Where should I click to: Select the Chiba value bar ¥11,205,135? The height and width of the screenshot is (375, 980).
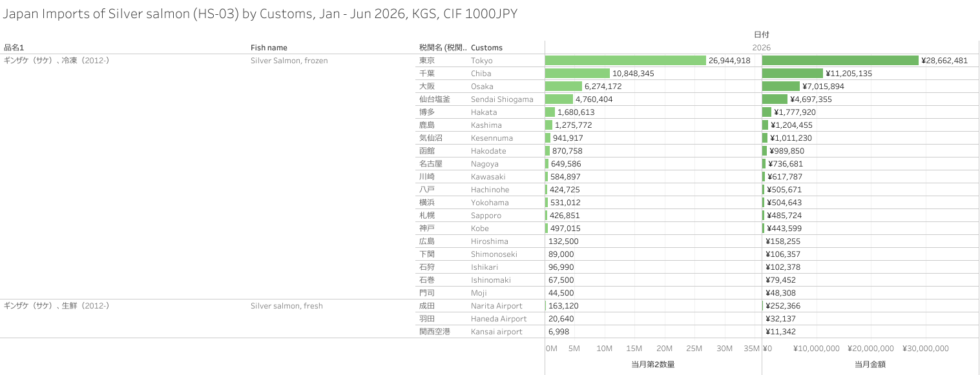(793, 74)
